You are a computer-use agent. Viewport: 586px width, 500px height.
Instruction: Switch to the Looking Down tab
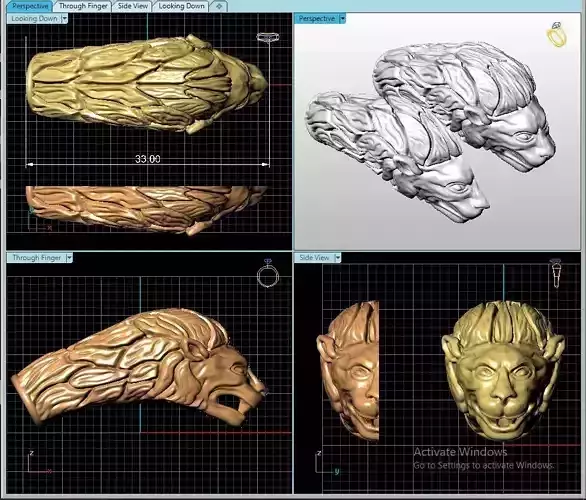coord(181,6)
